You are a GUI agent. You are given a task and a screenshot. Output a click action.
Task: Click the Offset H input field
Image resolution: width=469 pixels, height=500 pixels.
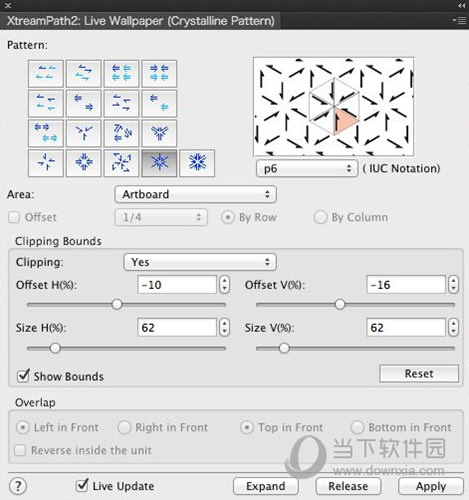[x=177, y=285]
